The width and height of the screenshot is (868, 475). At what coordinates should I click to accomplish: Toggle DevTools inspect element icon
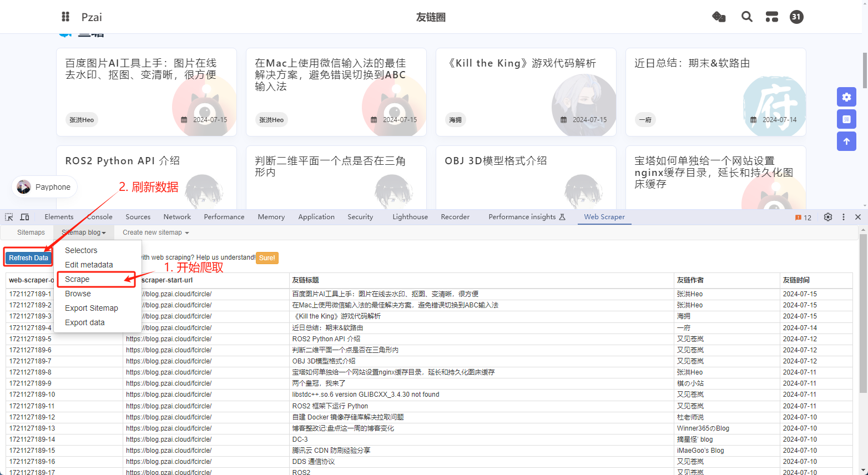(9, 217)
